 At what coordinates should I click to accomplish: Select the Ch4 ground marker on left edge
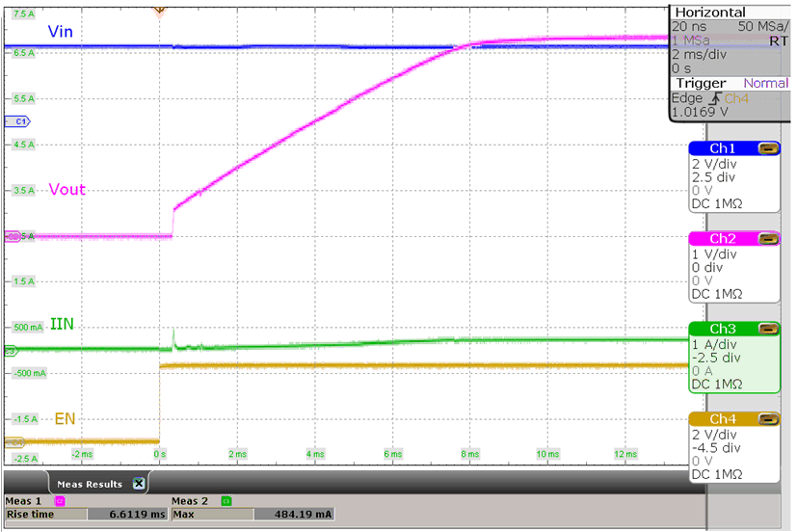point(14,442)
